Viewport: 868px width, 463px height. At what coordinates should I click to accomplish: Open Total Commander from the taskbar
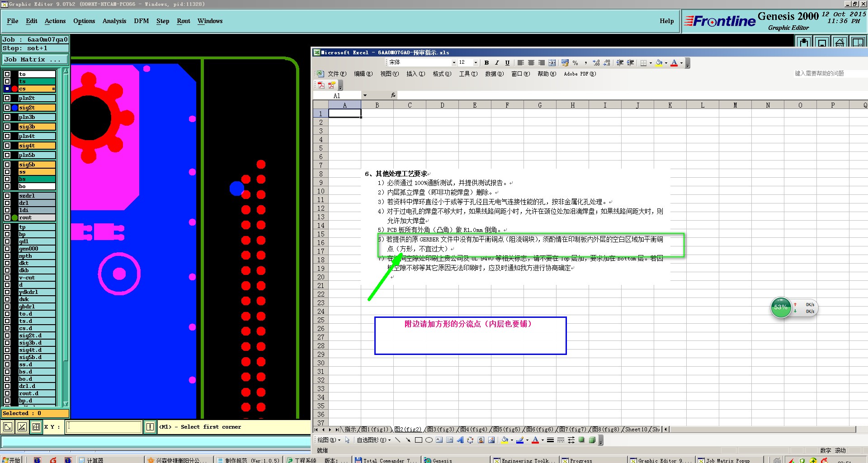[x=387, y=460]
